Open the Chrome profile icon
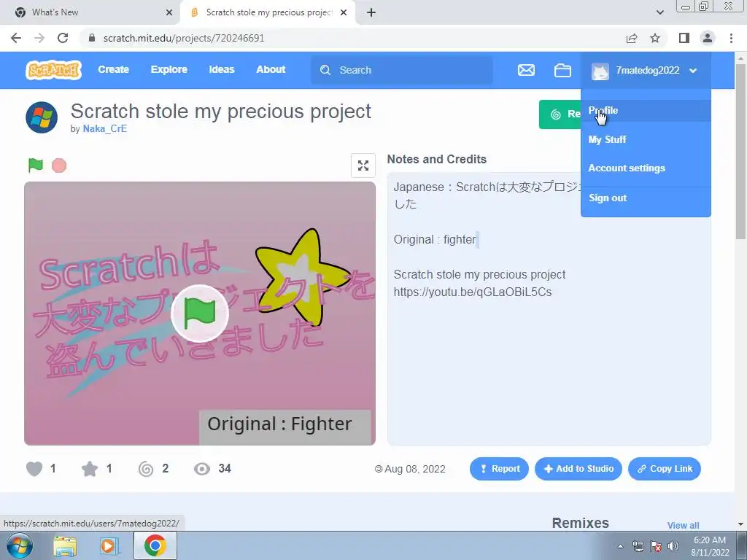 (x=708, y=38)
